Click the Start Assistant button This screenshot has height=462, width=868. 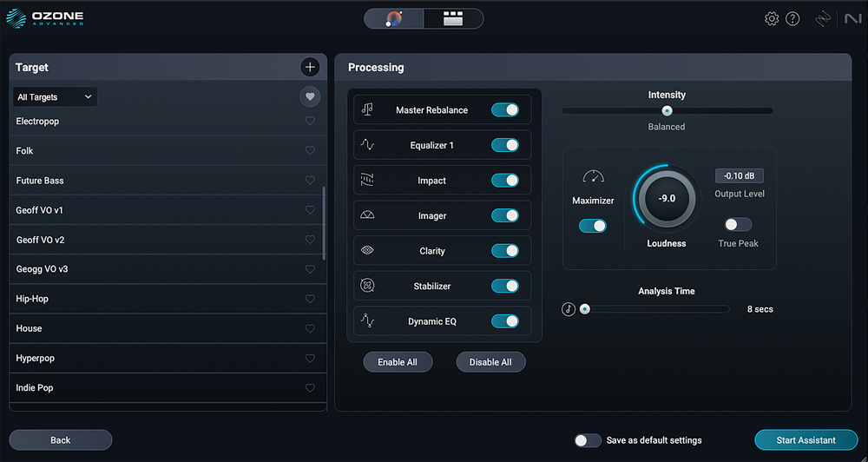[x=806, y=440]
